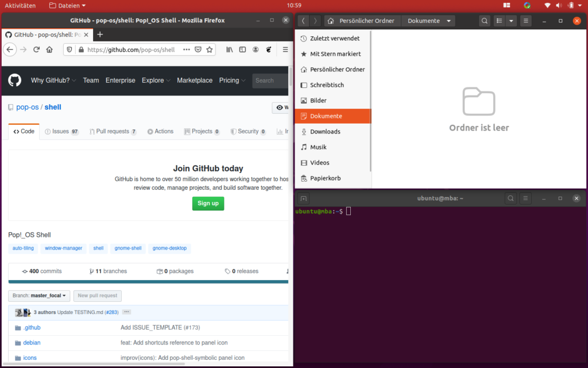Click the GNOME Shell integration extension icon
The height and width of the screenshot is (368, 588).
click(269, 49)
